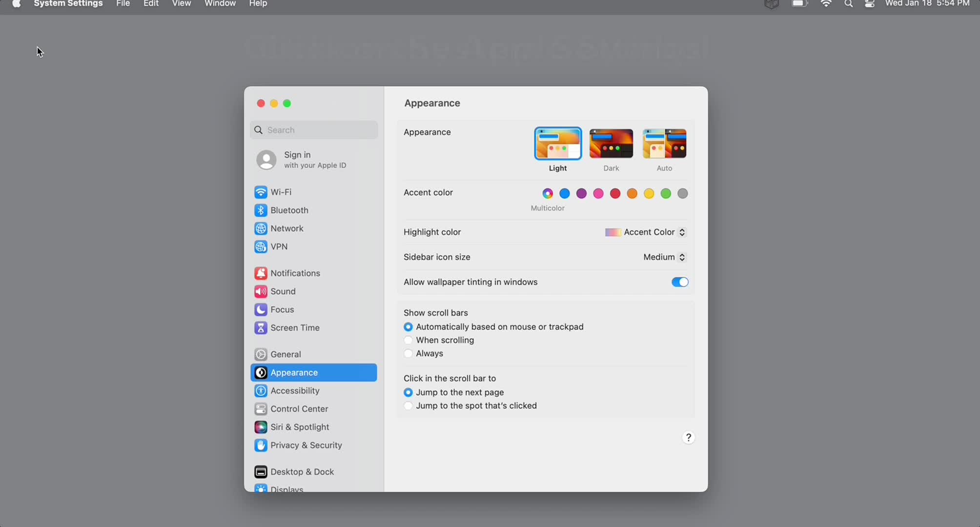Select the Multicolor accent color
The image size is (980, 527).
pyautogui.click(x=548, y=194)
